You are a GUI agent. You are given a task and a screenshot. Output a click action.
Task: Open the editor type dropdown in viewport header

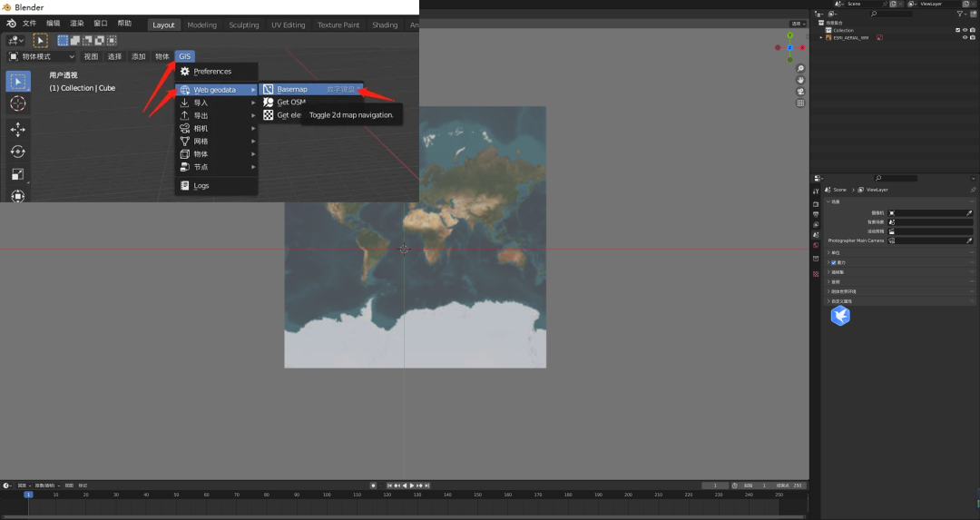(15, 41)
